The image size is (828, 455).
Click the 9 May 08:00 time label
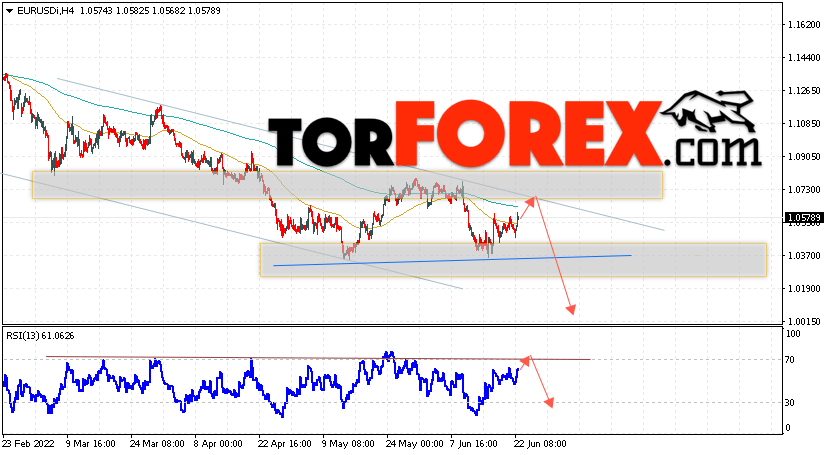click(x=348, y=444)
